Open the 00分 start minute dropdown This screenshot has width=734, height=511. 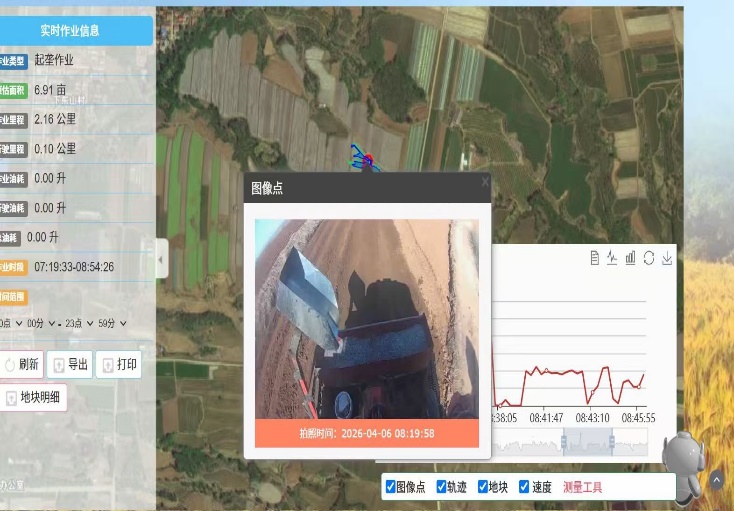(41, 323)
